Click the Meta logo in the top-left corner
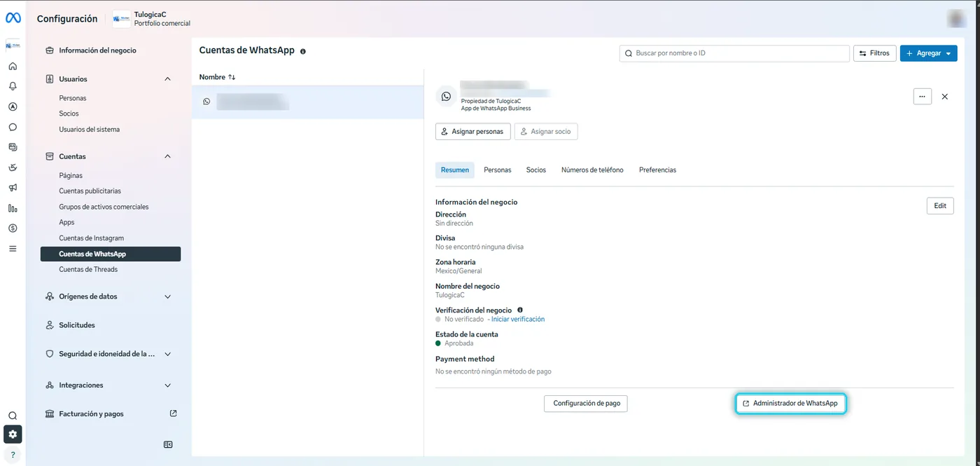Screen dimensions: 980x466 coord(13,19)
